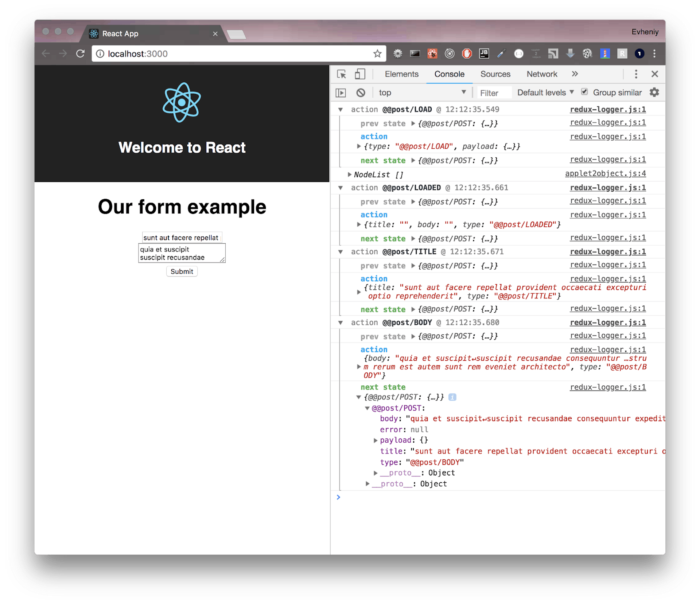Open the redux-logger.js:1 source link
Screen dimensions: 700x604
(x=607, y=109)
